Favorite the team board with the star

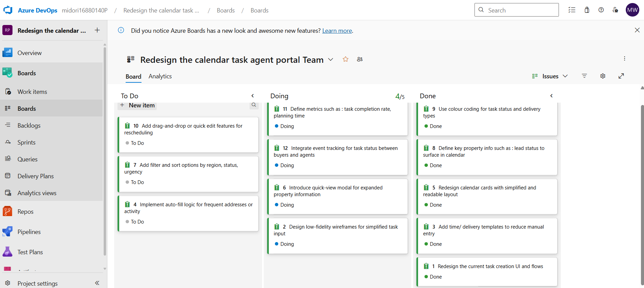(x=345, y=59)
